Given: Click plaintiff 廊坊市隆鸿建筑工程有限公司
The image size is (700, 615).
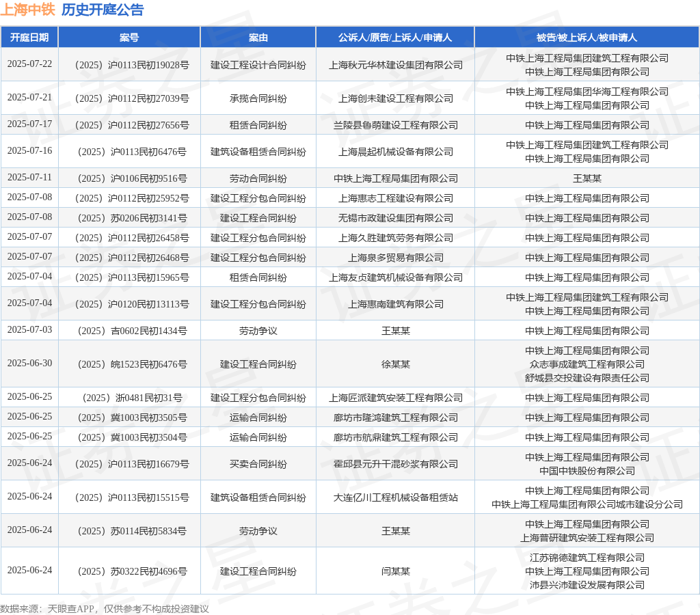Looking at the screenshot, I should click(x=396, y=418).
